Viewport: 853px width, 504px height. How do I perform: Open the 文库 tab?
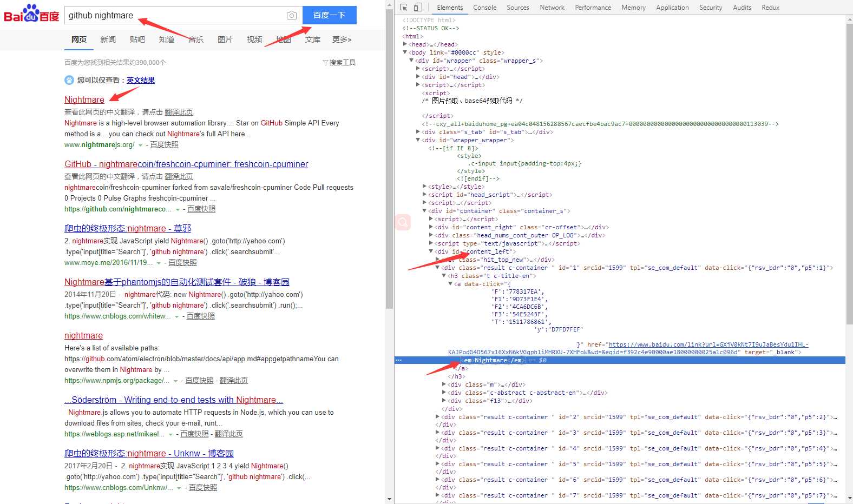click(x=313, y=39)
